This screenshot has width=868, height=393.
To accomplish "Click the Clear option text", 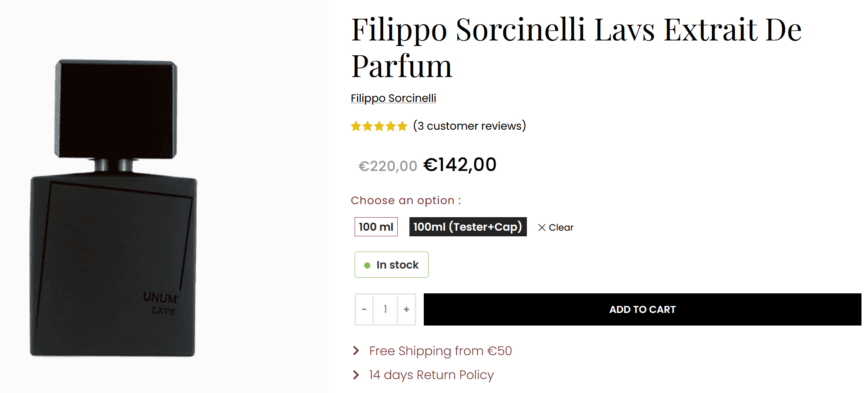I will click(x=561, y=228).
